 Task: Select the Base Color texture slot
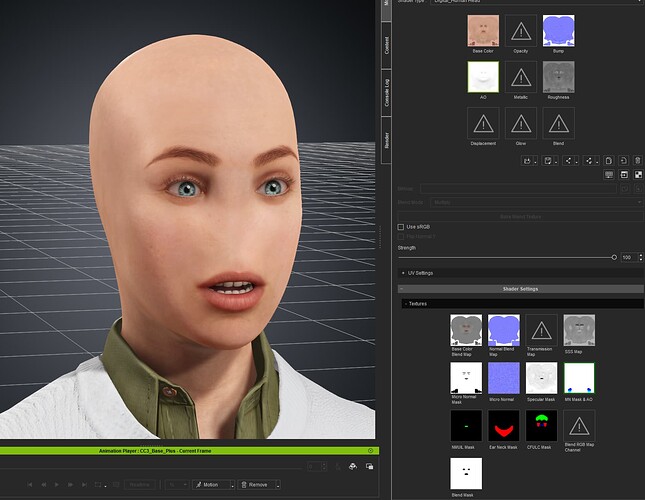click(483, 30)
